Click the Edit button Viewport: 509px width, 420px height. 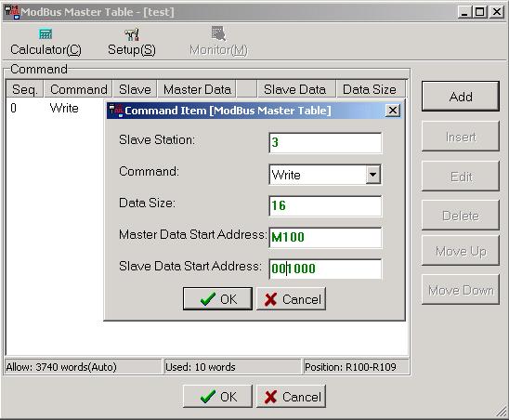[461, 177]
